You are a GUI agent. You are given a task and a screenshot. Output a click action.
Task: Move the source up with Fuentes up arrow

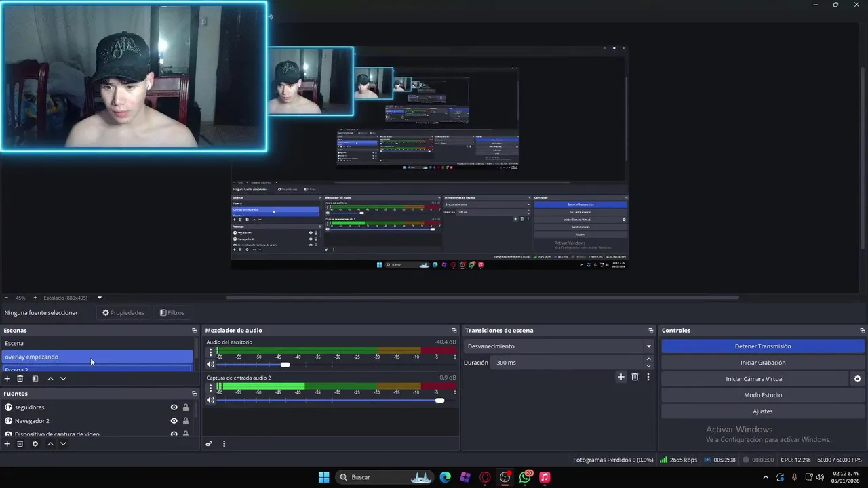point(50,444)
